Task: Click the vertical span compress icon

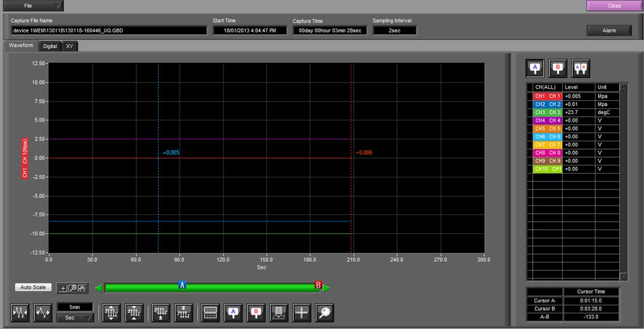Action: click(134, 313)
